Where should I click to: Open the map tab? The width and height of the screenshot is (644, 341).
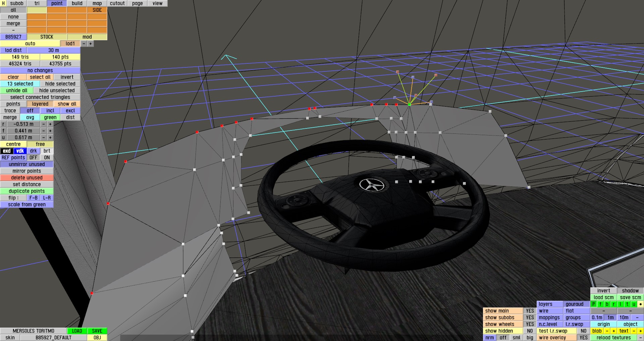[x=97, y=3]
